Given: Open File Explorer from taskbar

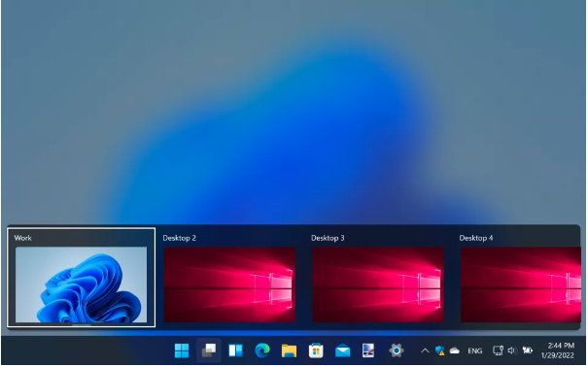Looking at the screenshot, I should point(289,350).
